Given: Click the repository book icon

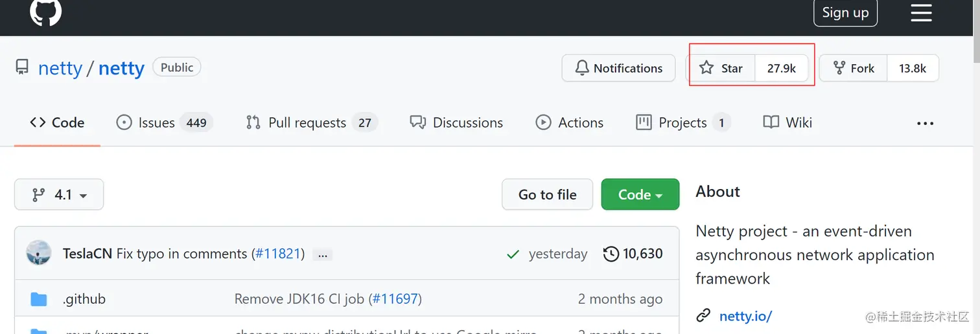Looking at the screenshot, I should (23, 67).
